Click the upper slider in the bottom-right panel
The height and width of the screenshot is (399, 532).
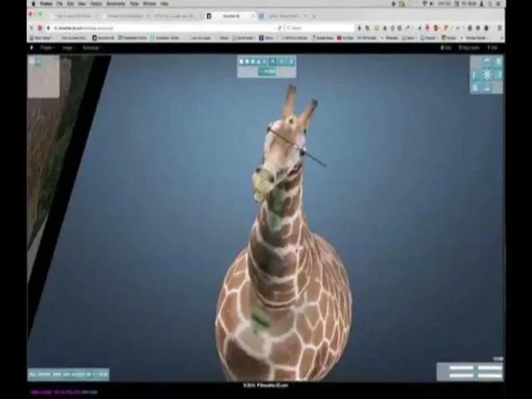[x=470, y=367]
